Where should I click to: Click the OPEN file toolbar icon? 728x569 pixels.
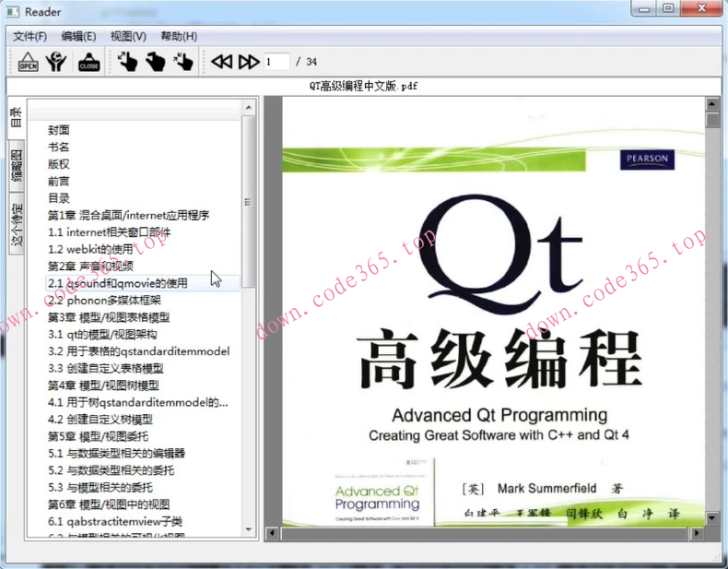click(28, 61)
